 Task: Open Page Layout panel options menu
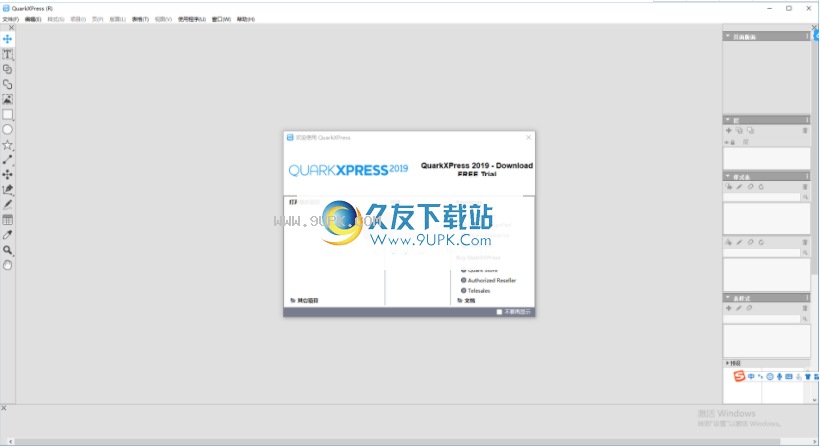point(807,36)
